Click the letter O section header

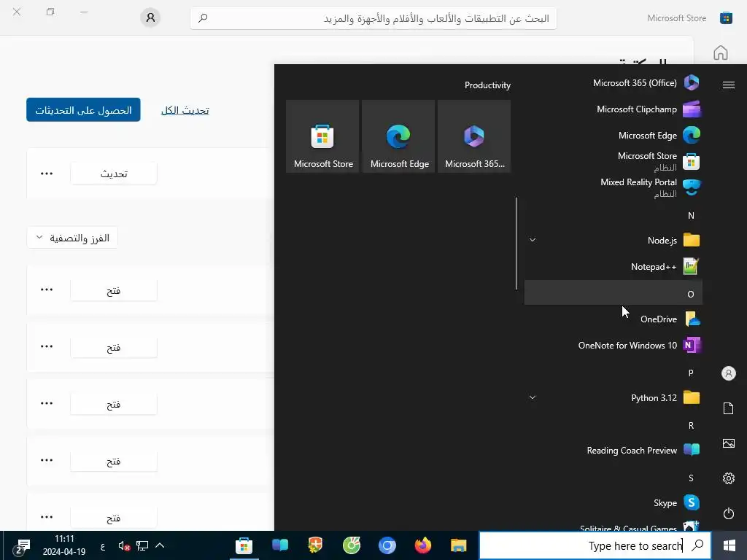613,292
